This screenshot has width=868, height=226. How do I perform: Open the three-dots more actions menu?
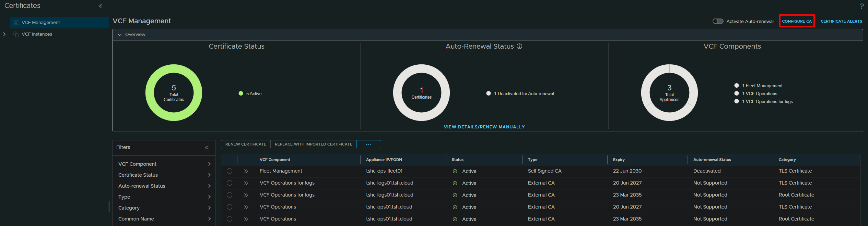pos(369,145)
